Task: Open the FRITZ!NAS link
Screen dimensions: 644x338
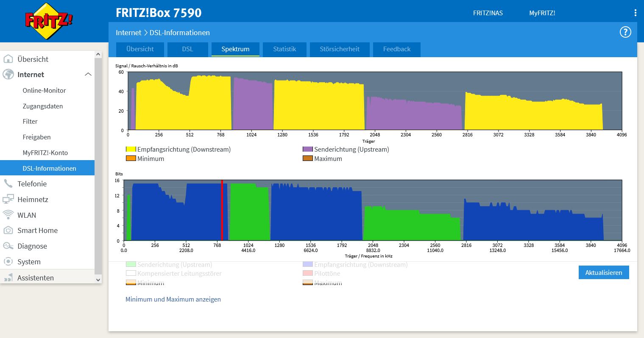Action: click(488, 13)
